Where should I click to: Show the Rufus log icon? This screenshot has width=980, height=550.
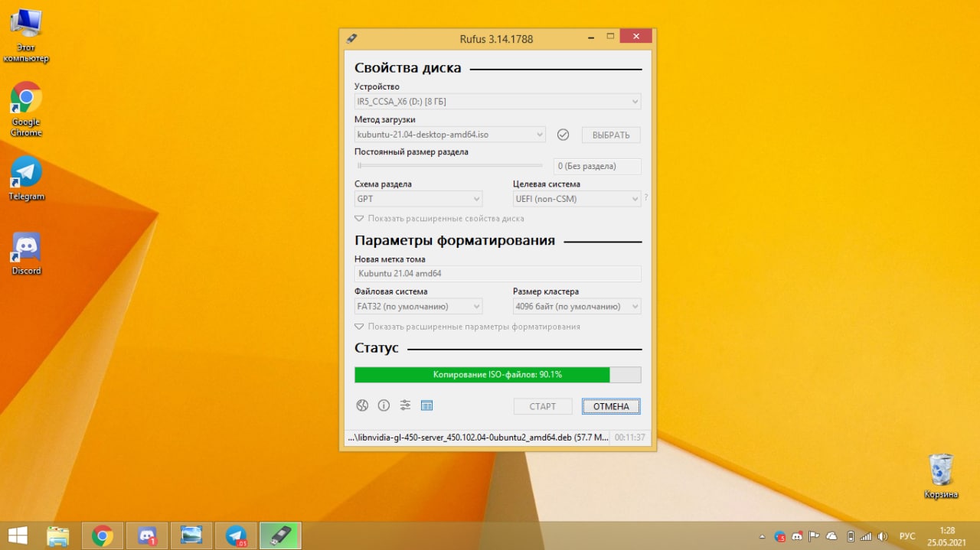pos(427,405)
